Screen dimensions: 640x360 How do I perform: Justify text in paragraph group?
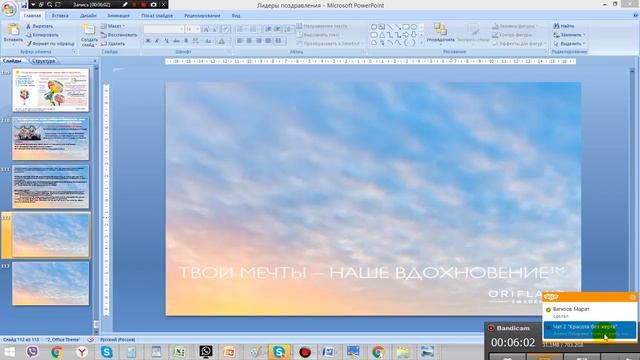click(268, 41)
